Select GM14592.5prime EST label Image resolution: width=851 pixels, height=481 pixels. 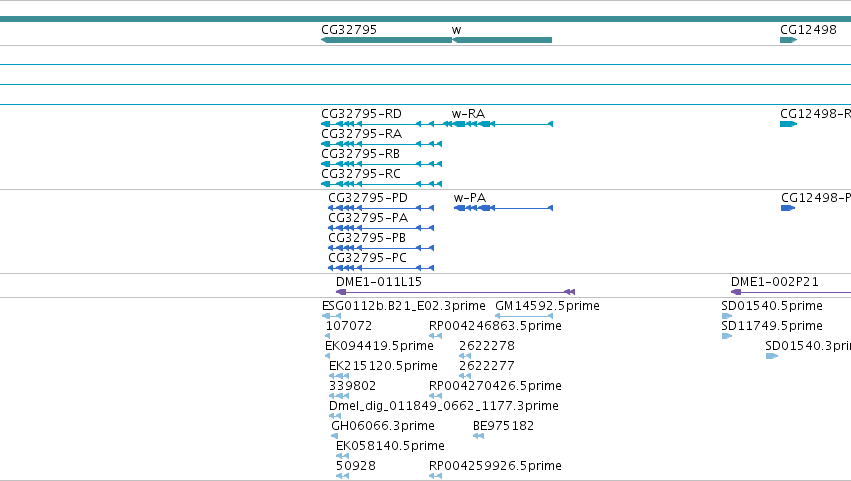[547, 306]
